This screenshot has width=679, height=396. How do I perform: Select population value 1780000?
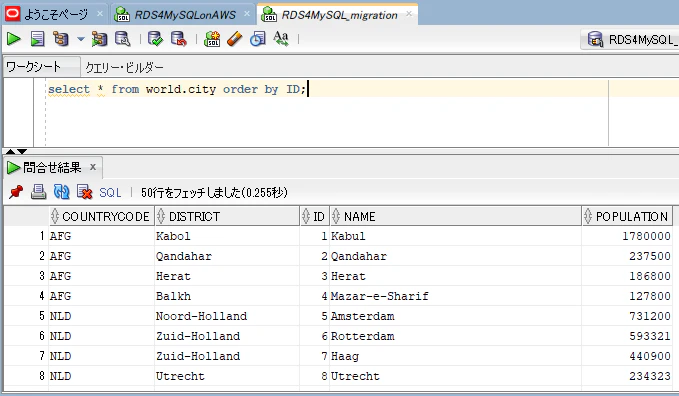point(627,236)
